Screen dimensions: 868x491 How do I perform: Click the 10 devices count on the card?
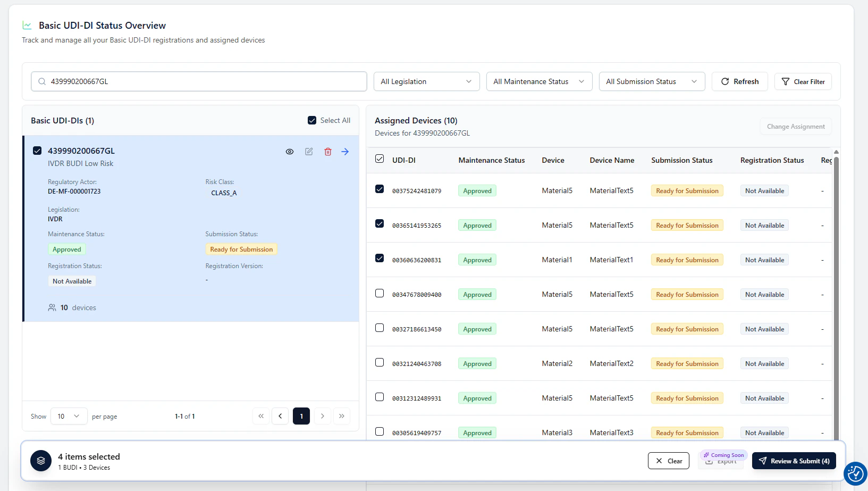point(78,307)
